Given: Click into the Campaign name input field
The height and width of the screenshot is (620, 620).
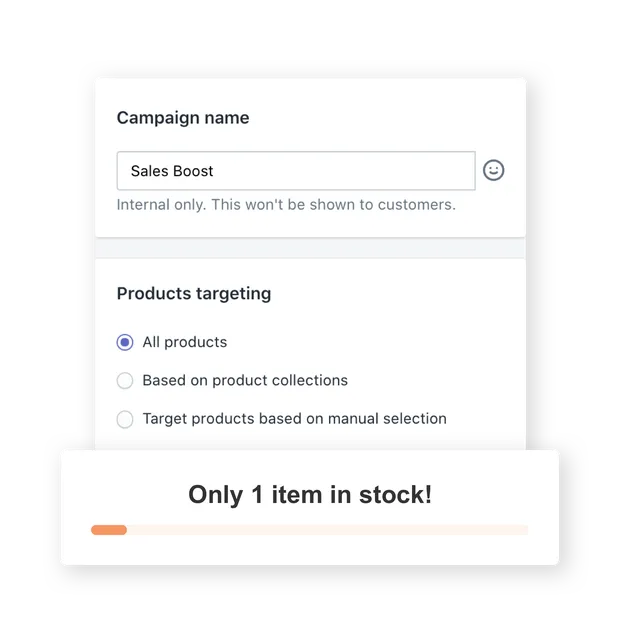Looking at the screenshot, I should (296, 171).
